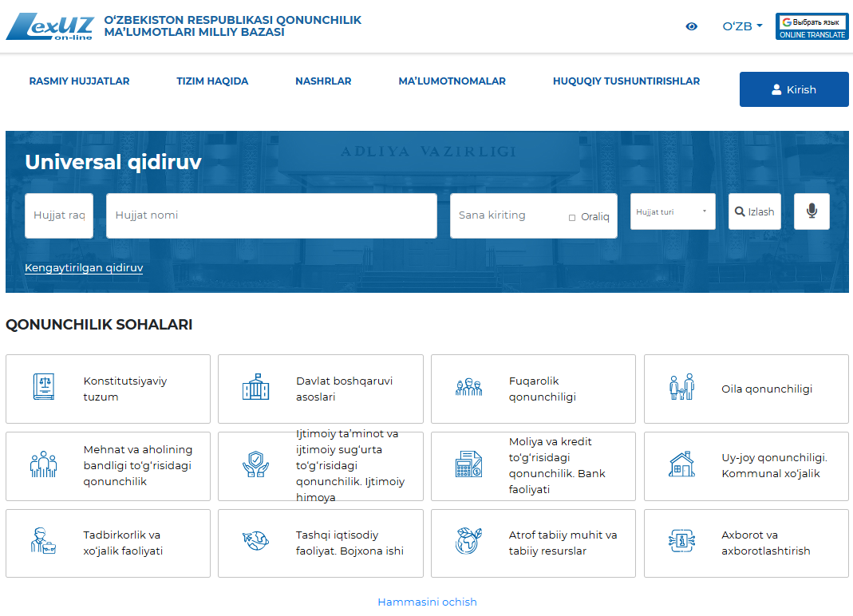Click the Moliya va kredit calculator icon

tap(468, 465)
